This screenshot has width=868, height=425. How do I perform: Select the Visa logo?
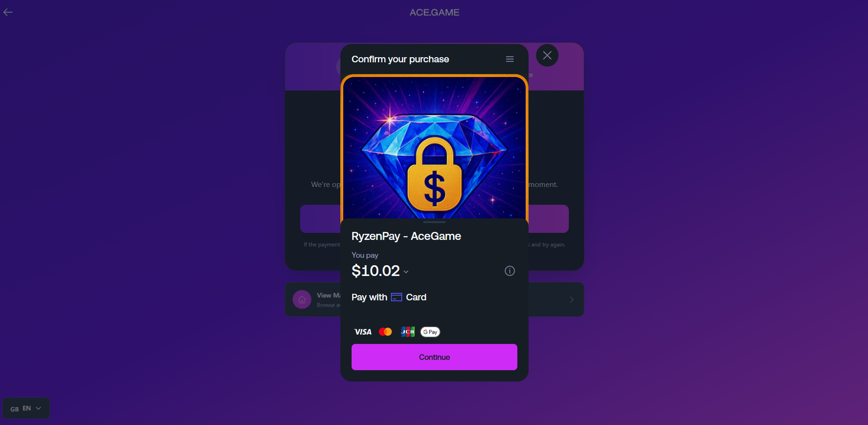[363, 332]
